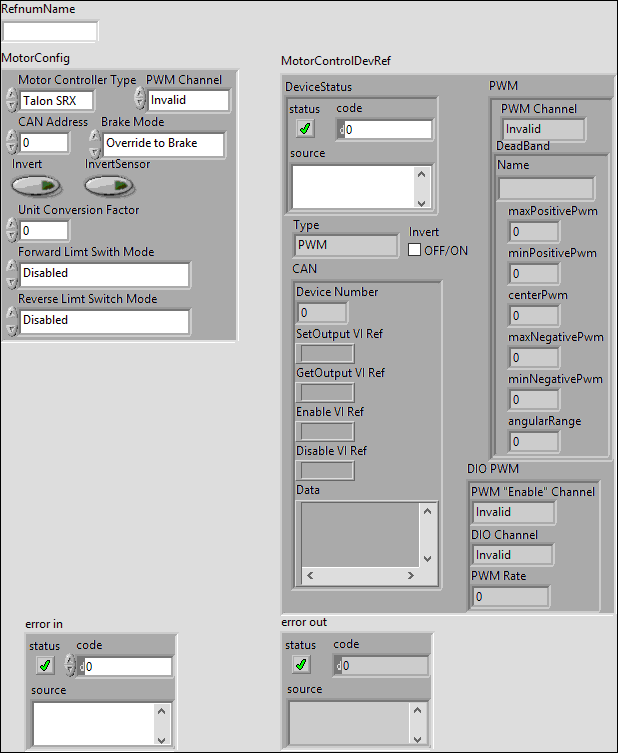Step the CAN Address value with its arrows
The height and width of the screenshot is (753, 618).
click(12, 142)
